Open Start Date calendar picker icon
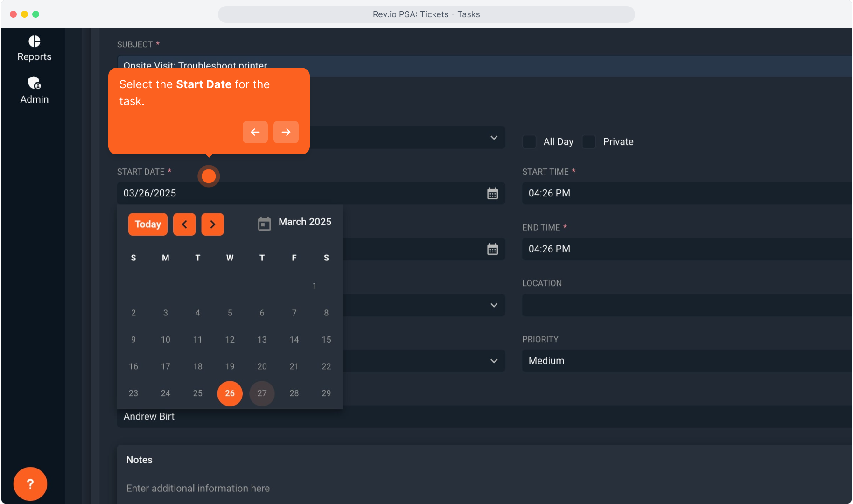853x504 pixels. click(x=492, y=193)
